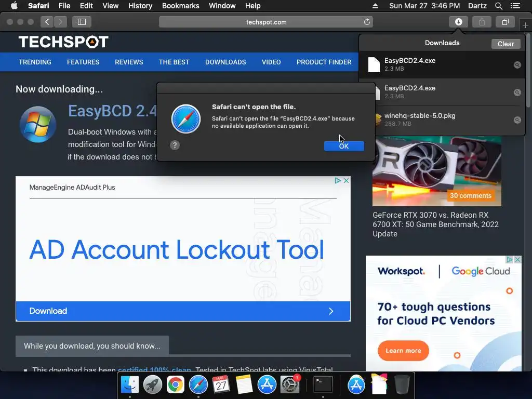Clear the Downloads list

(x=506, y=44)
